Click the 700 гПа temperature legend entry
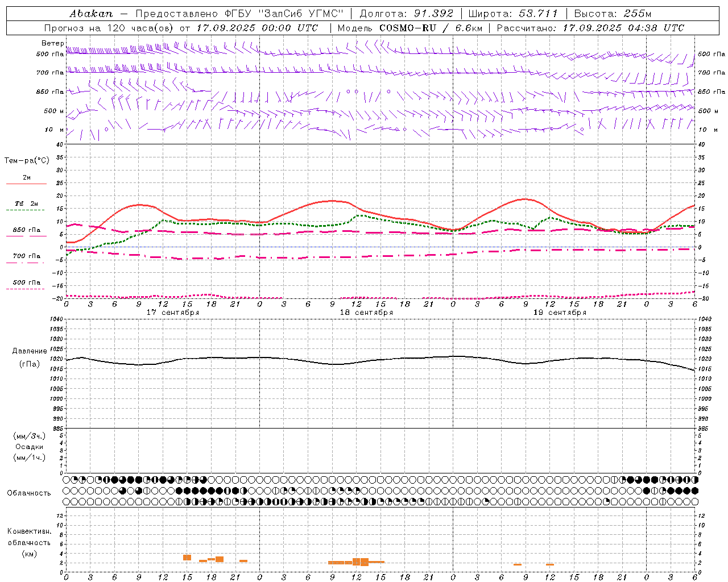This screenshot has width=728, height=582. point(27,256)
